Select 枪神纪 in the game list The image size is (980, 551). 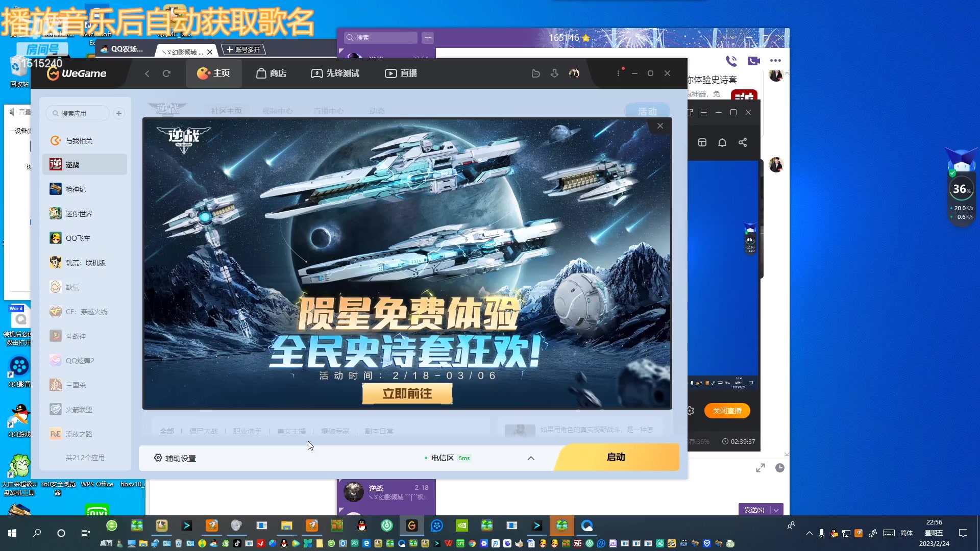(x=85, y=189)
